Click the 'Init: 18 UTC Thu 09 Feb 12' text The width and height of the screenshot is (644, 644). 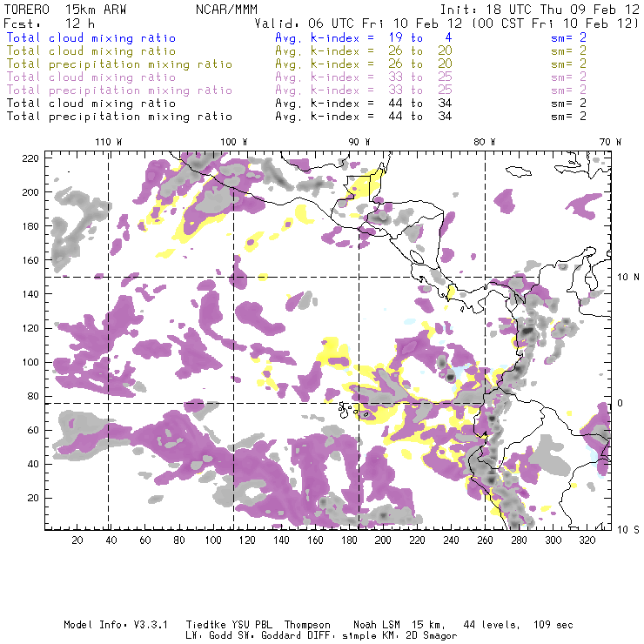(540, 10)
